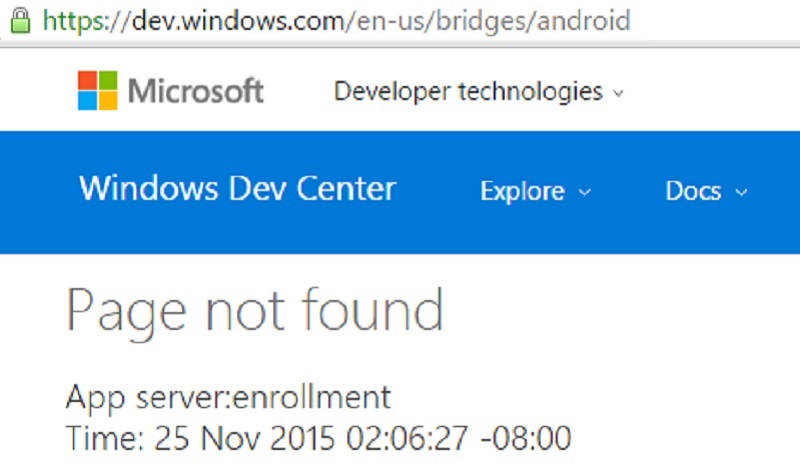Expand the chevron next to Docs

pyautogui.click(x=741, y=192)
